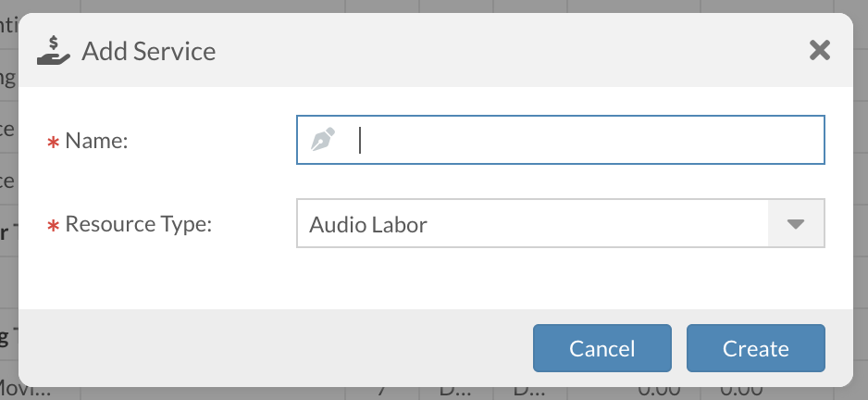Click the pen nib icon in the Name field

[321, 140]
